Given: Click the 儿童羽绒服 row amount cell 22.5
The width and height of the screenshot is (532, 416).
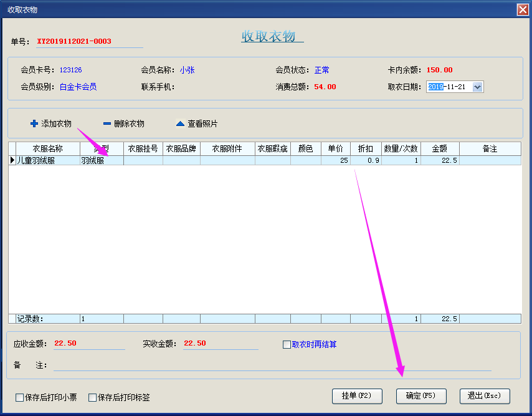Looking at the screenshot, I should tap(440, 160).
